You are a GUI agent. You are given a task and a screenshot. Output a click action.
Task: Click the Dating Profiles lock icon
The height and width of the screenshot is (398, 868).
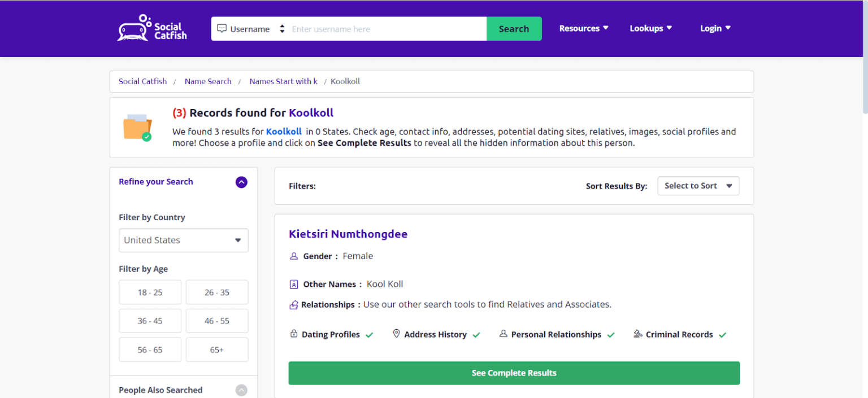pos(294,334)
